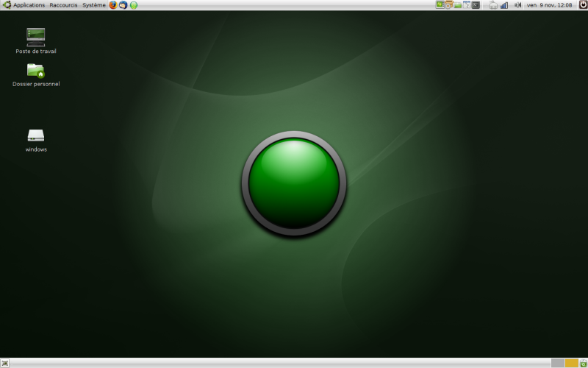Open the trash icon in bottom panel
The height and width of the screenshot is (368, 588).
[584, 363]
